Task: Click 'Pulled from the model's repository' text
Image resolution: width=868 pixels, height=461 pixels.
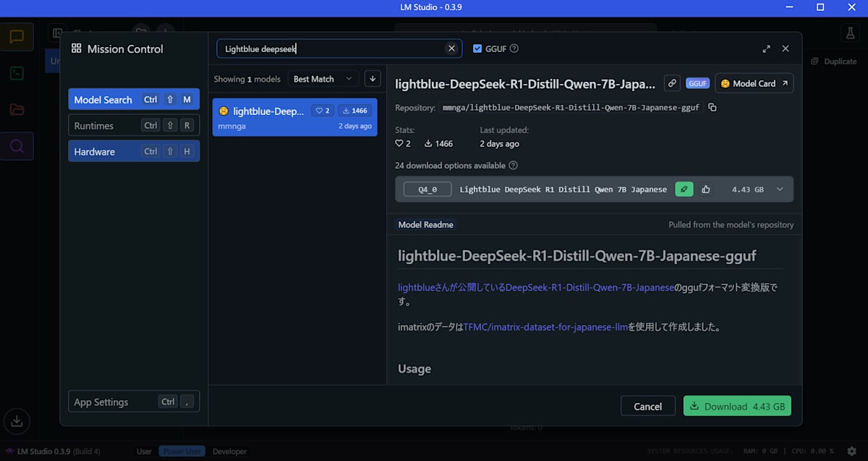Action: coord(731,224)
